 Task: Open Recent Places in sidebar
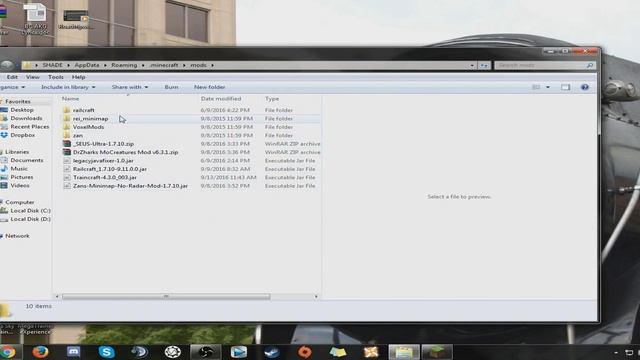click(x=29, y=127)
